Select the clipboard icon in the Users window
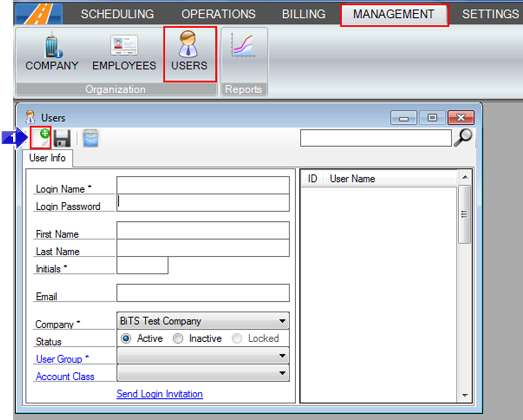The height and width of the screenshot is (420, 523). [90, 138]
